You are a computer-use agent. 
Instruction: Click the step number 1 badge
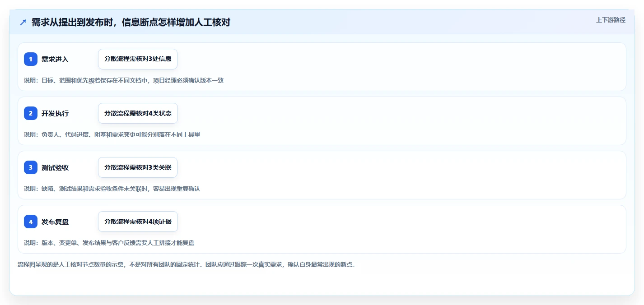coord(31,59)
